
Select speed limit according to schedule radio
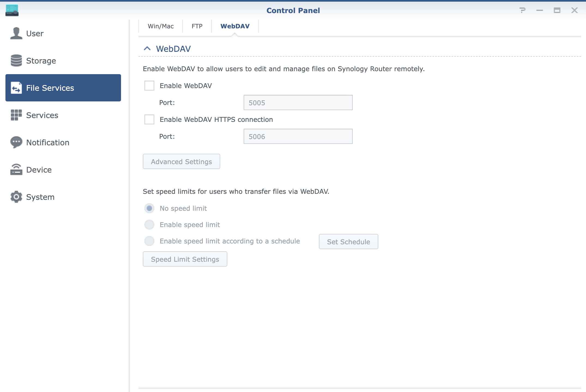coord(149,241)
